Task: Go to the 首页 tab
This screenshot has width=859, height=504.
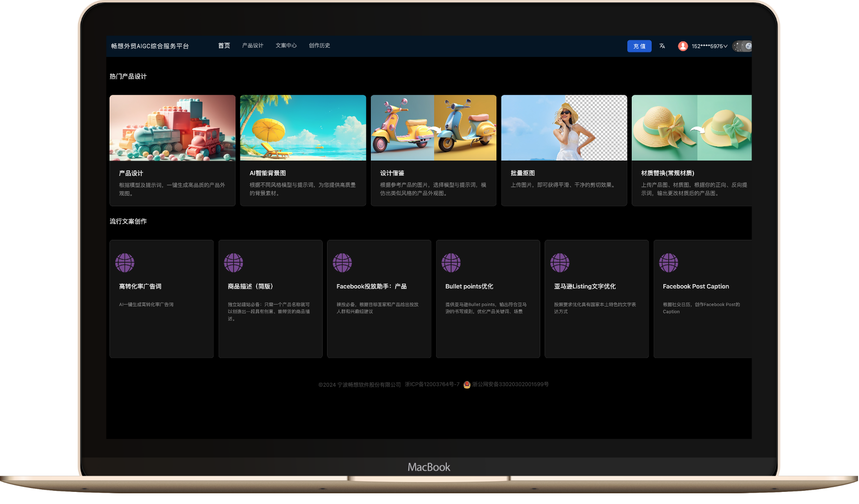Action: tap(224, 46)
